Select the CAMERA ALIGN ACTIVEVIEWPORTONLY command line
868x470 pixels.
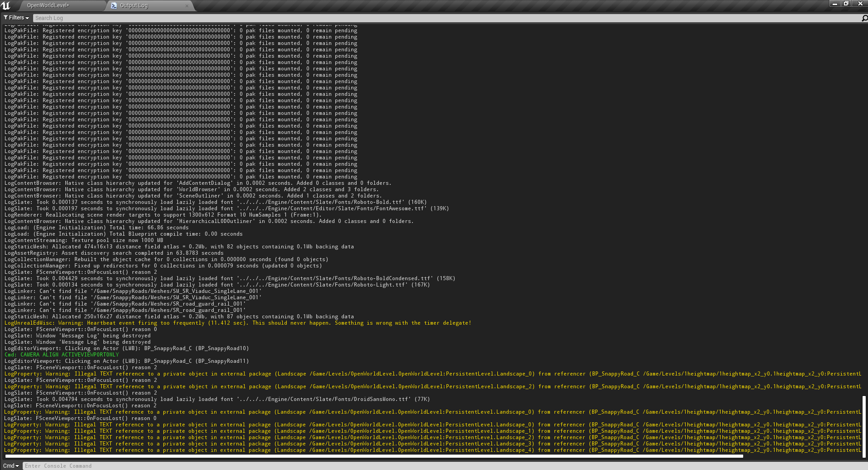(62, 355)
